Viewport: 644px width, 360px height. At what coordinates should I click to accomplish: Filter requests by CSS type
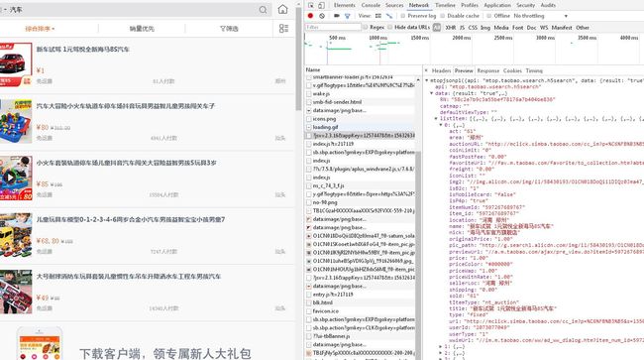coord(473,27)
